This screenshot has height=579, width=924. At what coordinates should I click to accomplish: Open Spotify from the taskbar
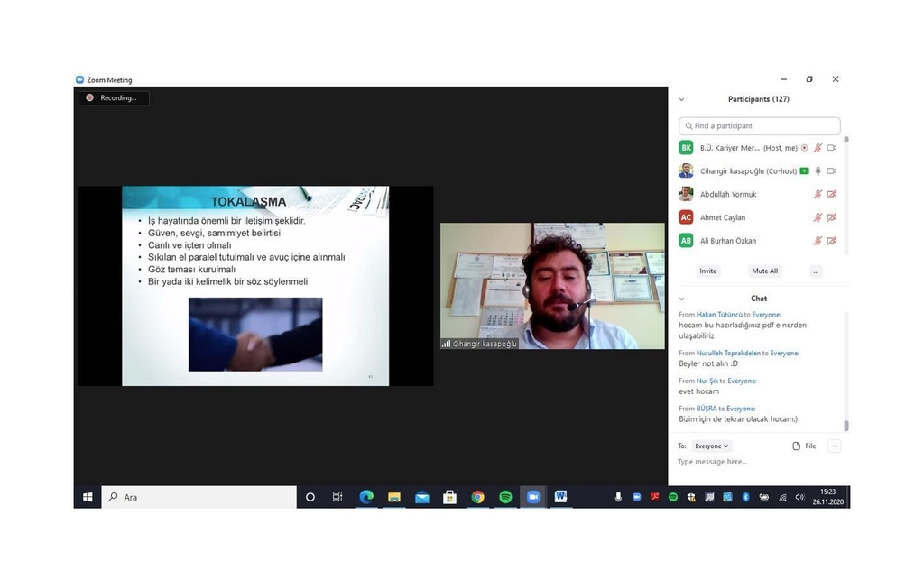(505, 497)
